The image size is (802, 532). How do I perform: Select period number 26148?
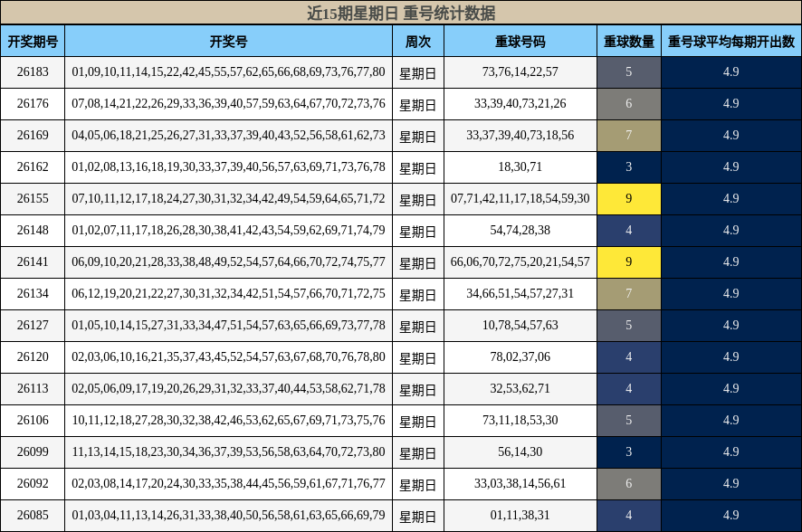click(x=33, y=231)
